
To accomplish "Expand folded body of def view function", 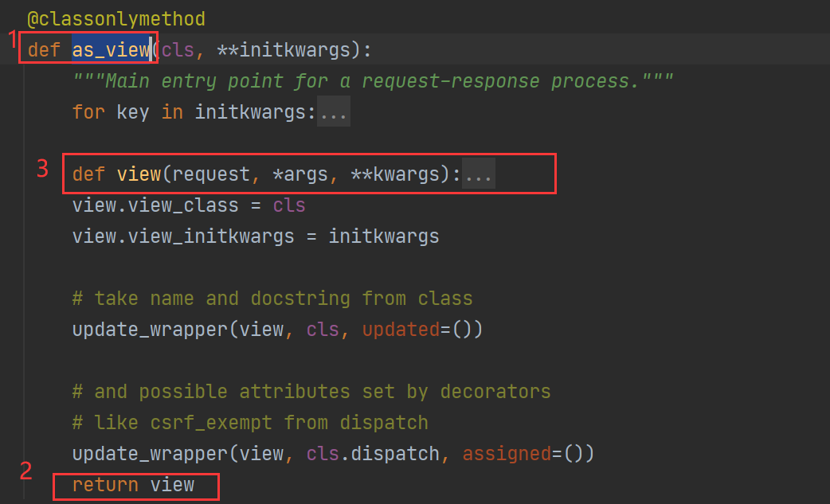I will [x=479, y=174].
